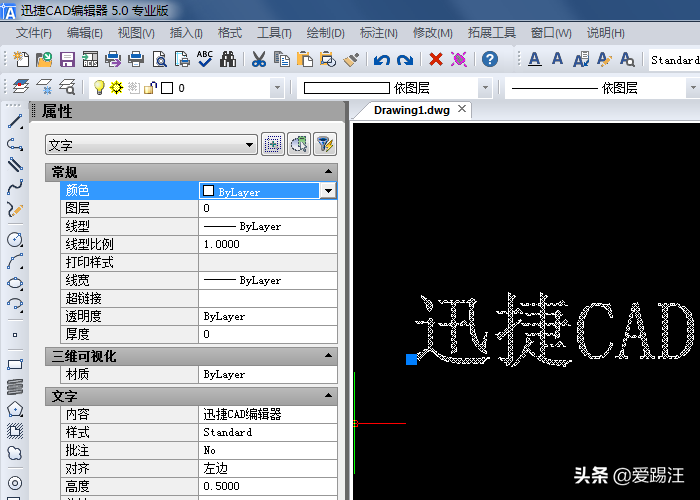This screenshot has height=500, width=700.
Task: Collapse the 常规 section
Action: click(329, 173)
